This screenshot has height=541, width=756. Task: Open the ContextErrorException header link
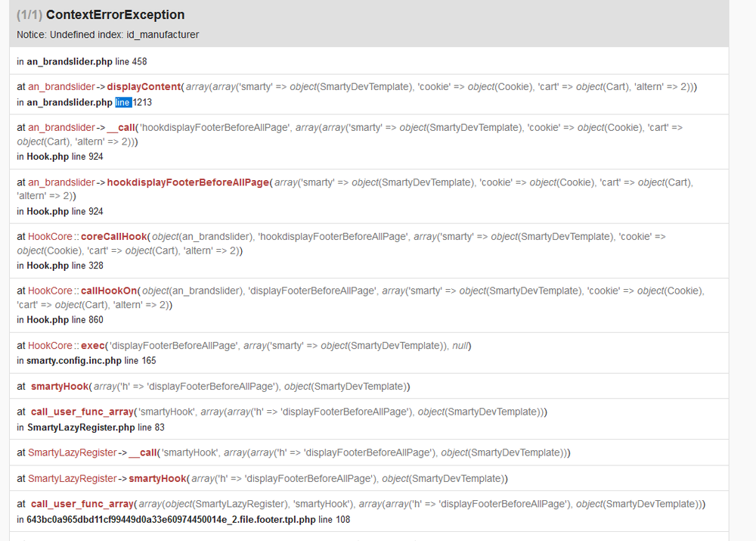(x=116, y=14)
